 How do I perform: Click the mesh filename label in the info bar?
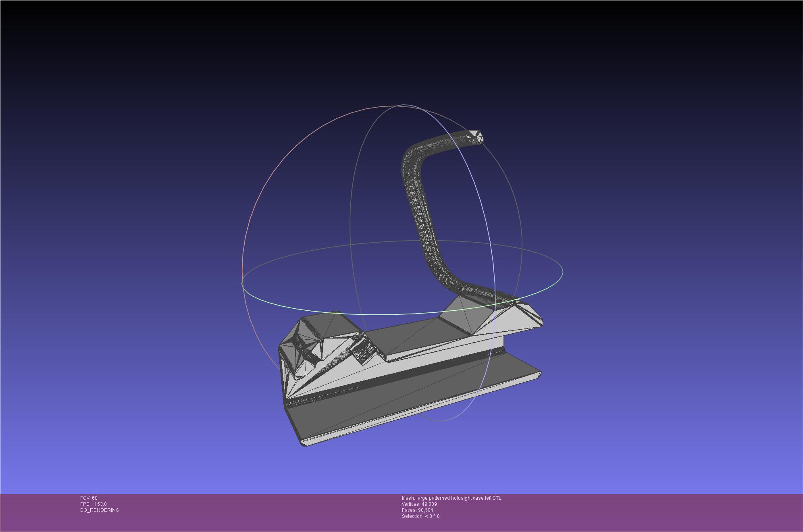tap(451, 498)
